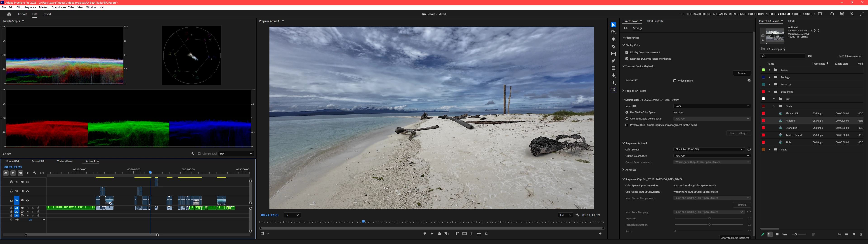Open Adobe SRT transmit settings gear

(x=749, y=80)
